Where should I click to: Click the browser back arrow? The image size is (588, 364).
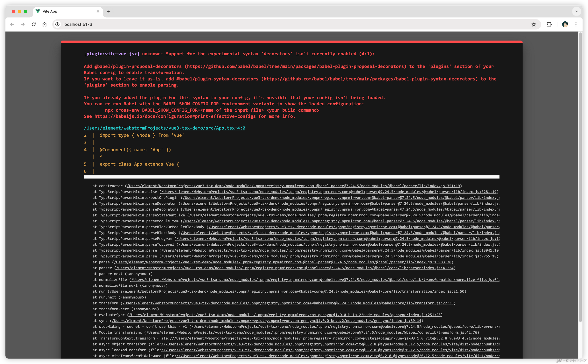click(12, 24)
